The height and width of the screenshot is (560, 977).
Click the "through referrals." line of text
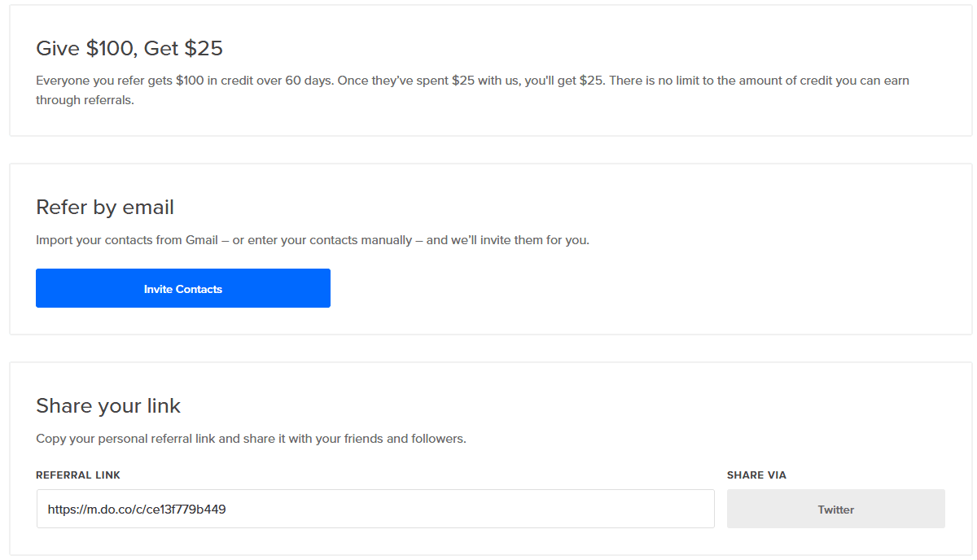pyautogui.click(x=85, y=100)
